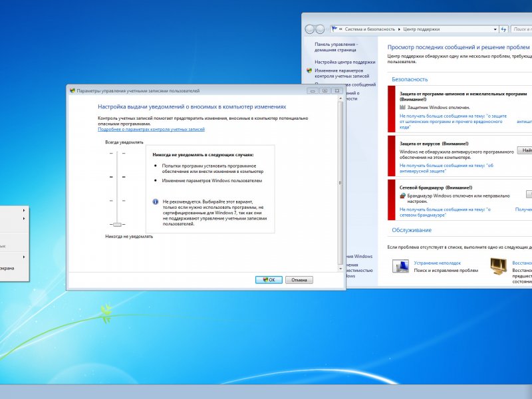The width and height of the screenshot is (532, 399).
Task: Maximize the UAC settings dialog
Action: pos(325,90)
